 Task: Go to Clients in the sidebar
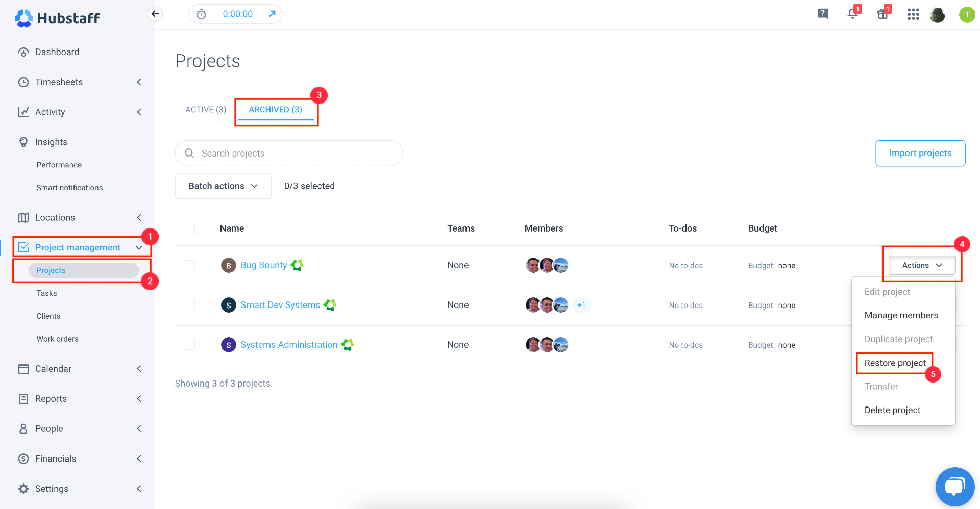pyautogui.click(x=48, y=316)
